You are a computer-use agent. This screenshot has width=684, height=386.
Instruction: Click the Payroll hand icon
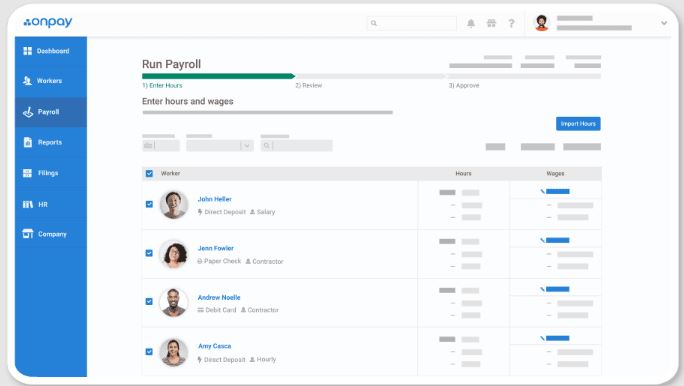click(x=28, y=112)
